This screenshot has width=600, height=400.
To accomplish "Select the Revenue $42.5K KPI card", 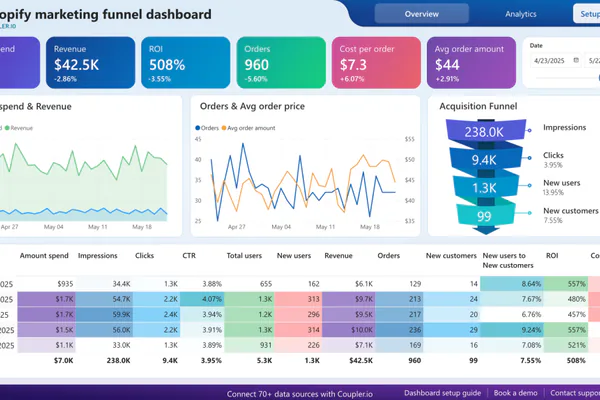I will click(90, 63).
